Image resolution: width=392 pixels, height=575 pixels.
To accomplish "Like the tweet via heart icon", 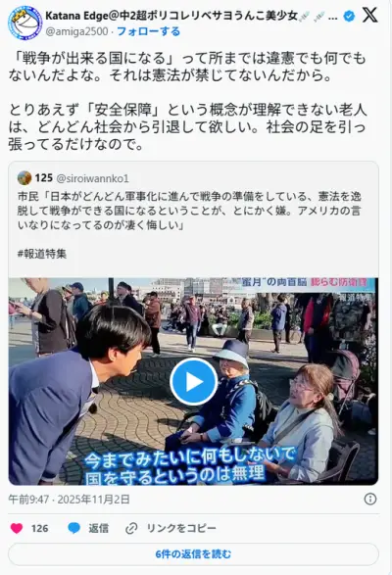I will 17,528.
